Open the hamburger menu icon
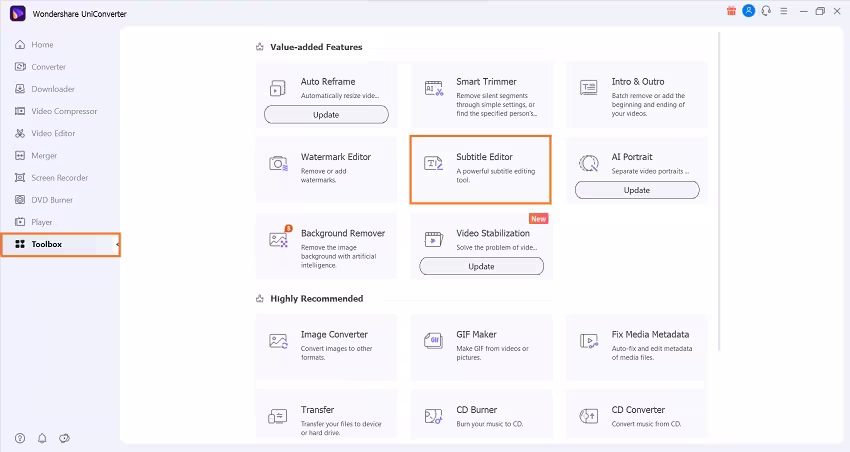This screenshot has width=850, height=452. pos(784,11)
